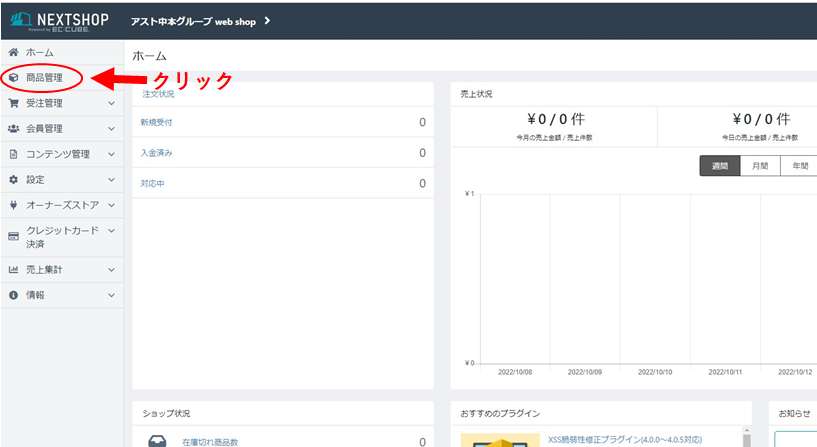The height and width of the screenshot is (447, 817).
Task: Open the 入金済み orders link
Action: coord(157,153)
